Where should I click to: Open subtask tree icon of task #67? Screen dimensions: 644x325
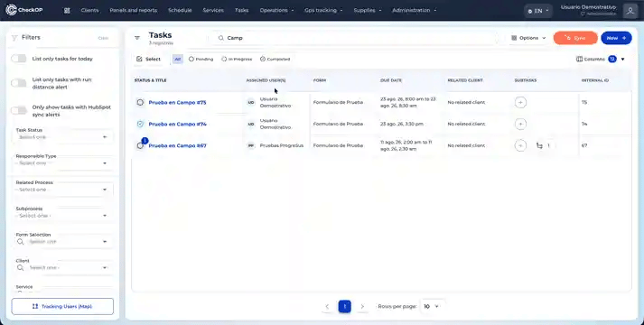(x=540, y=145)
